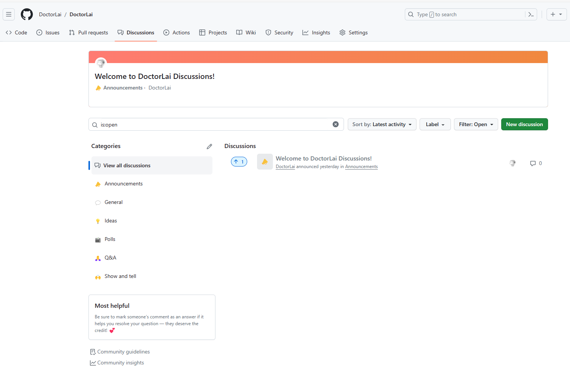
Task: Open the Pull requests tab
Action: coord(88,32)
